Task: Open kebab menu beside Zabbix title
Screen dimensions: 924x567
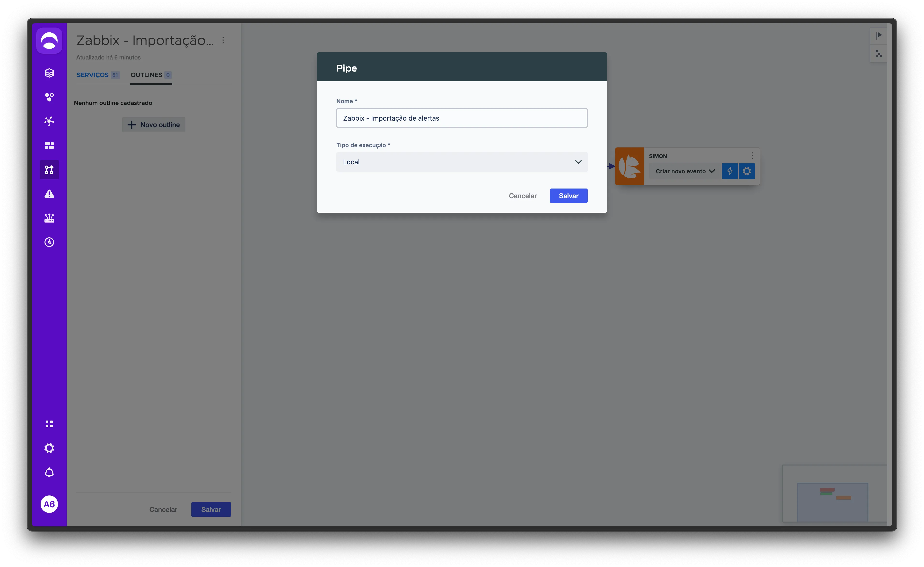Action: click(x=223, y=40)
